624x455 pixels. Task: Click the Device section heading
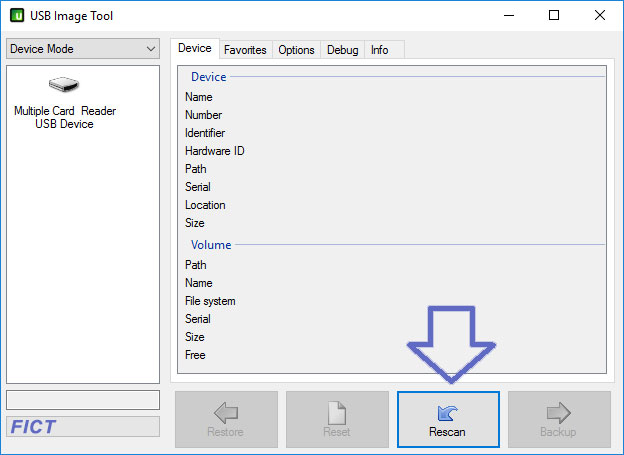tap(209, 77)
